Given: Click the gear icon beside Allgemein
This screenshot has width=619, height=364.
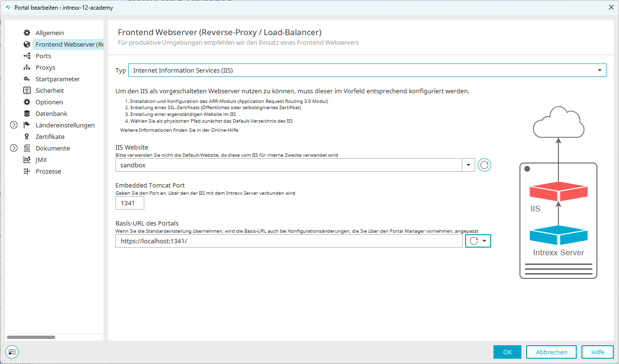Looking at the screenshot, I should pyautogui.click(x=27, y=33).
